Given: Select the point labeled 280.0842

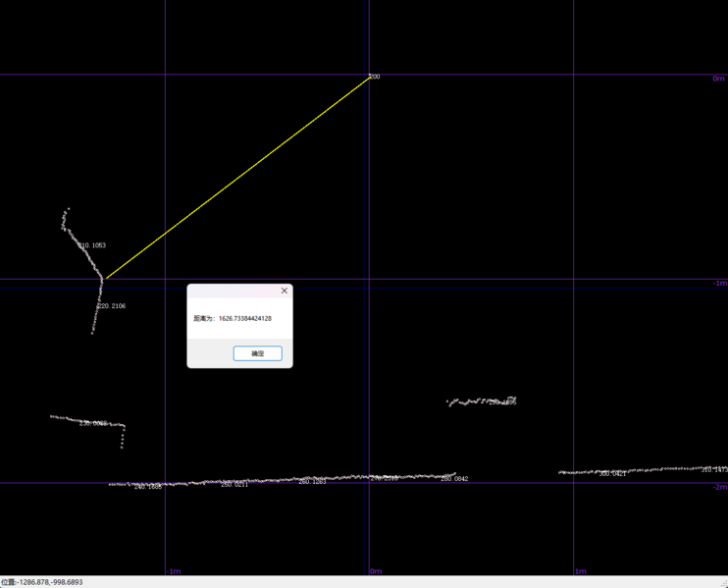Looking at the screenshot, I should [454, 479].
